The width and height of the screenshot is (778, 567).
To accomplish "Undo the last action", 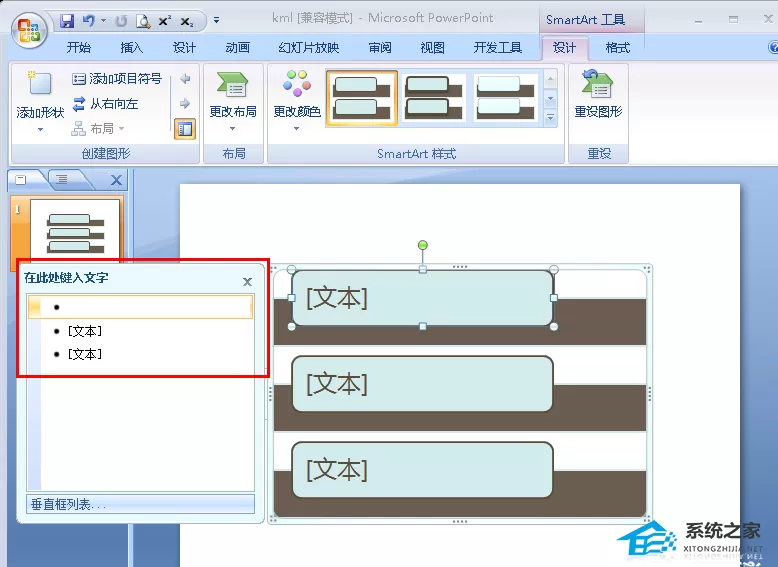I will pos(89,21).
